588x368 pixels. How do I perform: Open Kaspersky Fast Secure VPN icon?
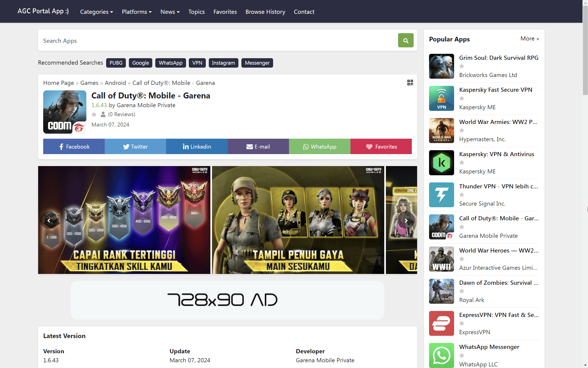point(441,98)
